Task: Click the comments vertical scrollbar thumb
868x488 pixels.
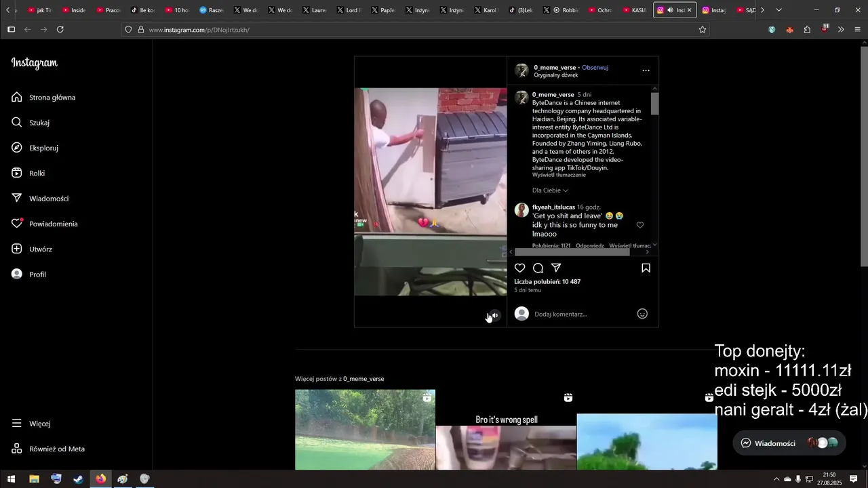Action: tap(655, 104)
